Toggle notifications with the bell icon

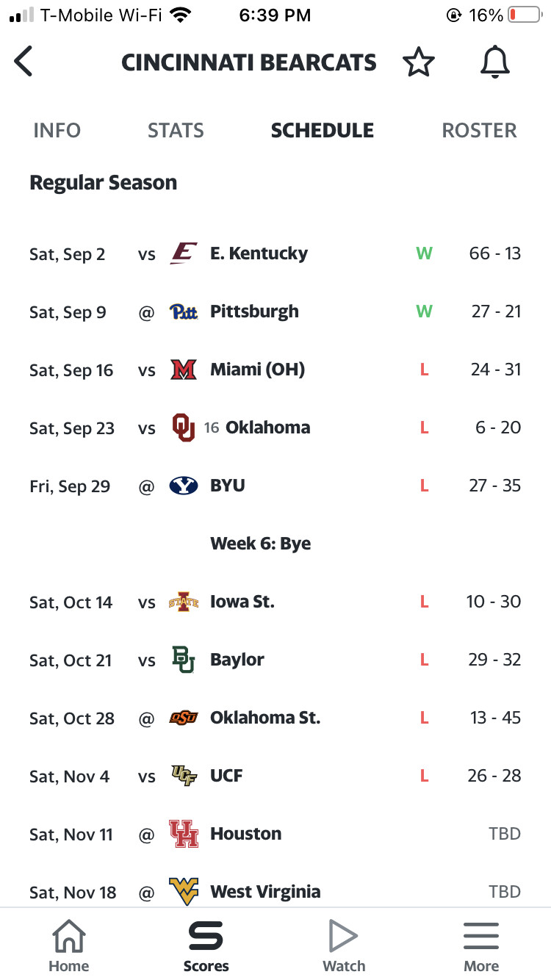pos(494,62)
